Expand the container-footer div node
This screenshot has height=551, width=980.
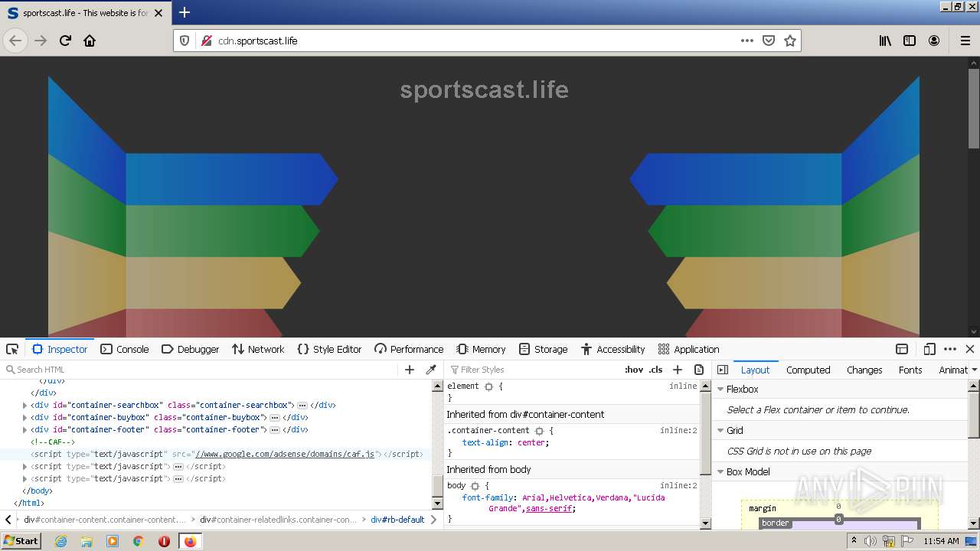[x=25, y=429]
